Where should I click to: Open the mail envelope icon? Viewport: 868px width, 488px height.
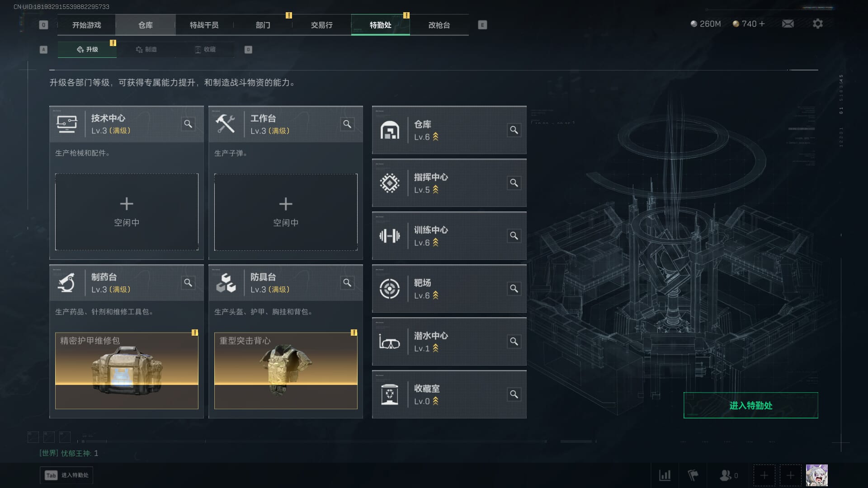(x=788, y=23)
